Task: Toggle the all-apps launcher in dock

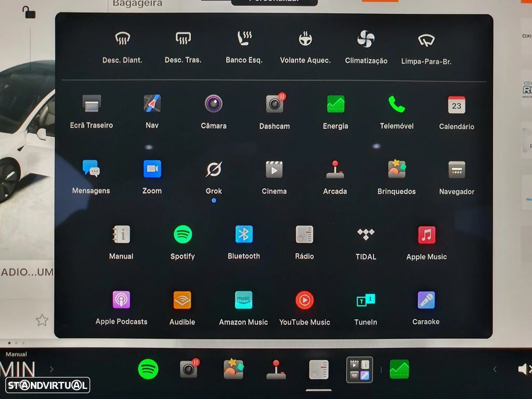Action: tap(360, 370)
